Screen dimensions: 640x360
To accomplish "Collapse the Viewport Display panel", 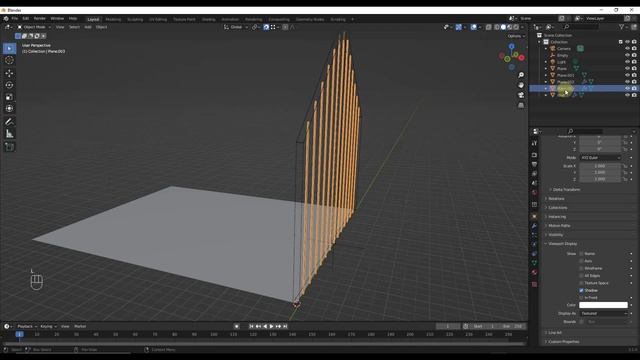I will [562, 244].
